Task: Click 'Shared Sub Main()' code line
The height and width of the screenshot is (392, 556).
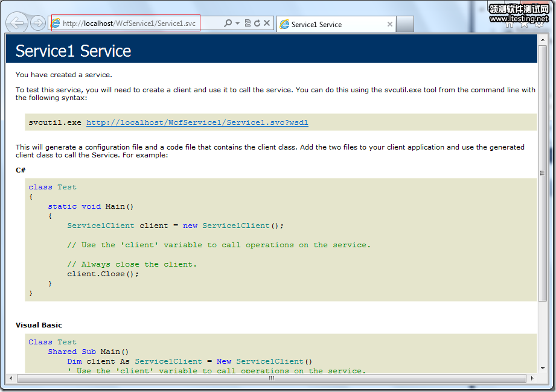Action: (88, 352)
